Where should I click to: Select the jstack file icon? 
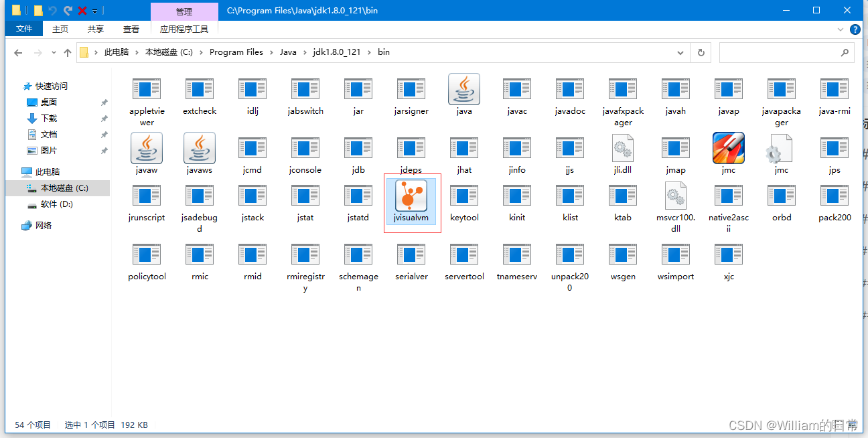[252, 196]
